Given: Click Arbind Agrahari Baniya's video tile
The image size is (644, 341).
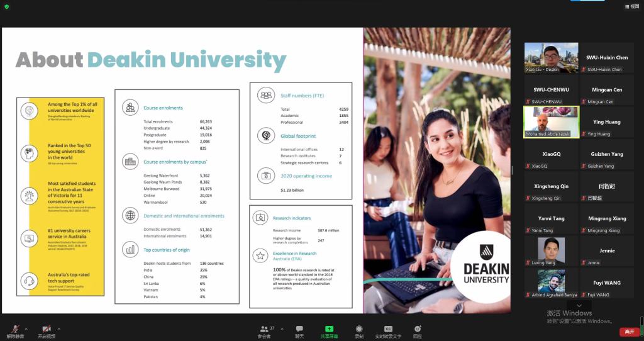Looking at the screenshot, I should pyautogui.click(x=551, y=283).
